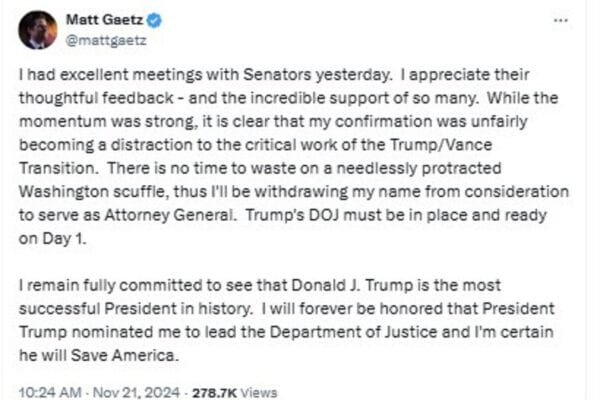Open the 10:24 AM timestamp link
Viewport: 600px width, 400px height.
[50, 393]
